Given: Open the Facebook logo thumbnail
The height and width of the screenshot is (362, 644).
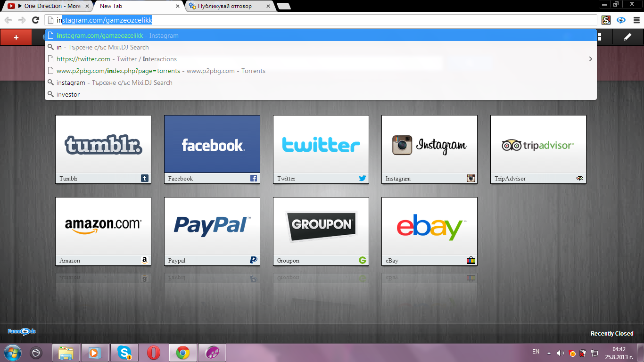Looking at the screenshot, I should [x=212, y=144].
